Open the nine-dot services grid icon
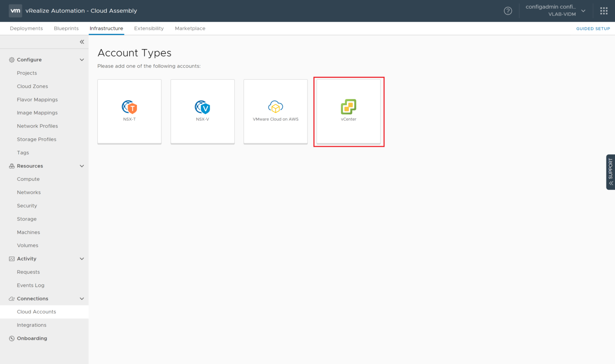 (x=604, y=11)
